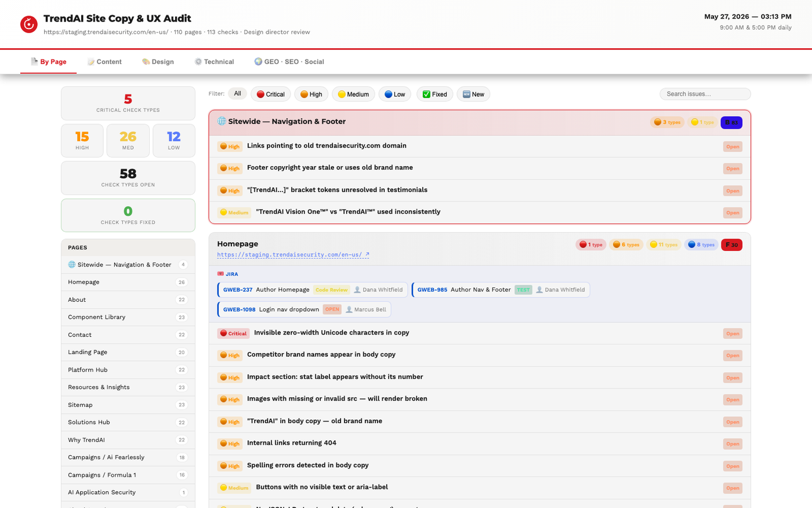Expand the '"TrendAI" in body copy' issue

480,421
